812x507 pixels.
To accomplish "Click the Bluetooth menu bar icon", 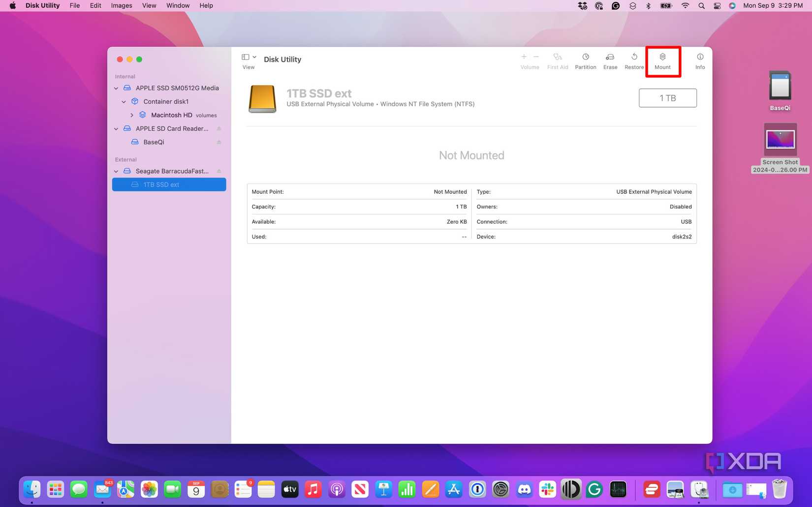I will pos(648,5).
